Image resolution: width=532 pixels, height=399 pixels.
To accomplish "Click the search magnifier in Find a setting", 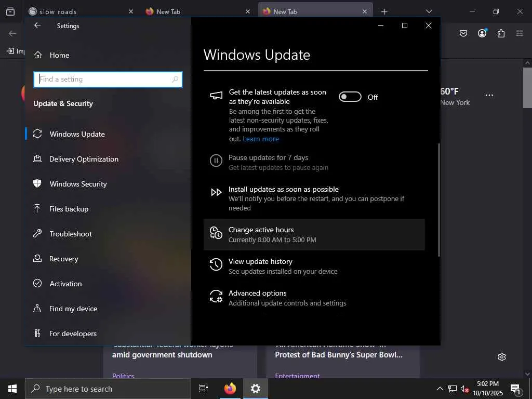I will click(x=175, y=79).
